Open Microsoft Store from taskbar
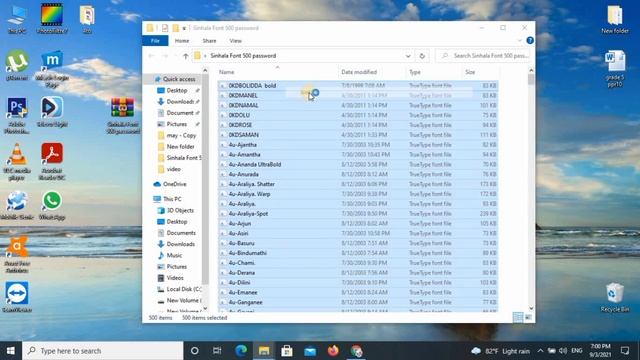Viewport: 640px width, 360px height. [287, 351]
